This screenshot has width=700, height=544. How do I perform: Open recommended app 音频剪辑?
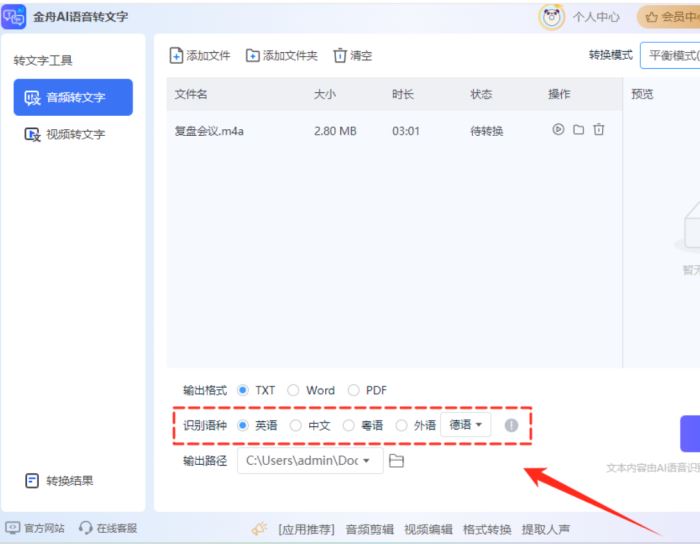pyautogui.click(x=370, y=529)
